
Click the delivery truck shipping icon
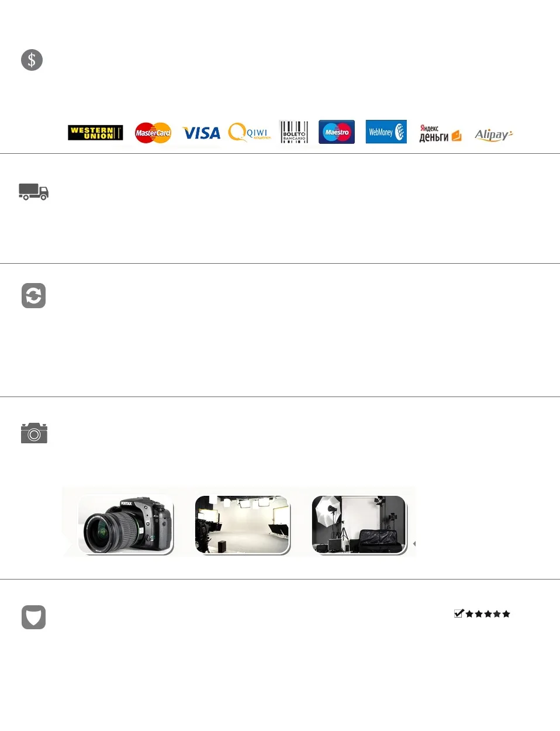(33, 192)
